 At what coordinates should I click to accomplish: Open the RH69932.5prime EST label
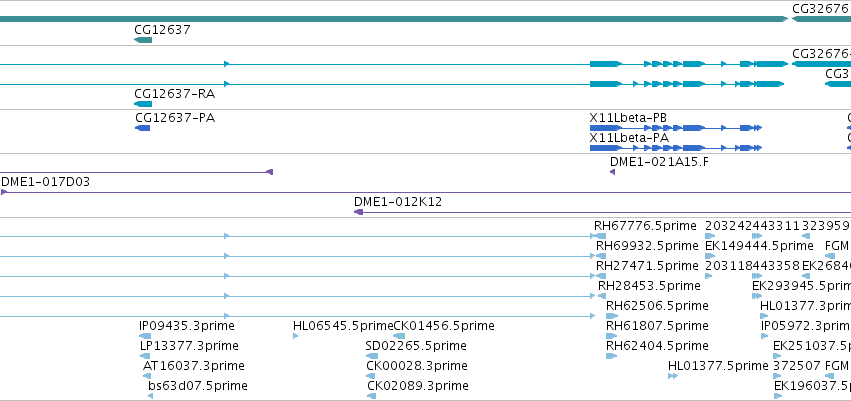pyautogui.click(x=647, y=246)
